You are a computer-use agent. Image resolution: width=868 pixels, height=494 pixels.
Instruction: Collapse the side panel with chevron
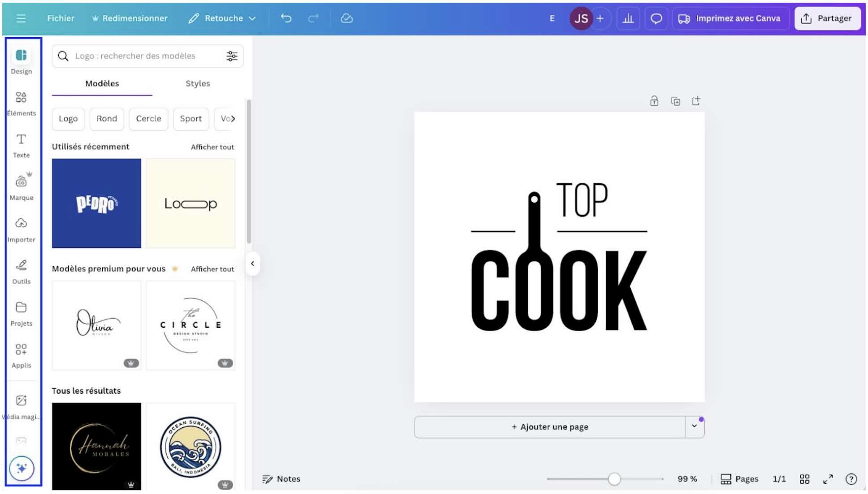tap(252, 264)
